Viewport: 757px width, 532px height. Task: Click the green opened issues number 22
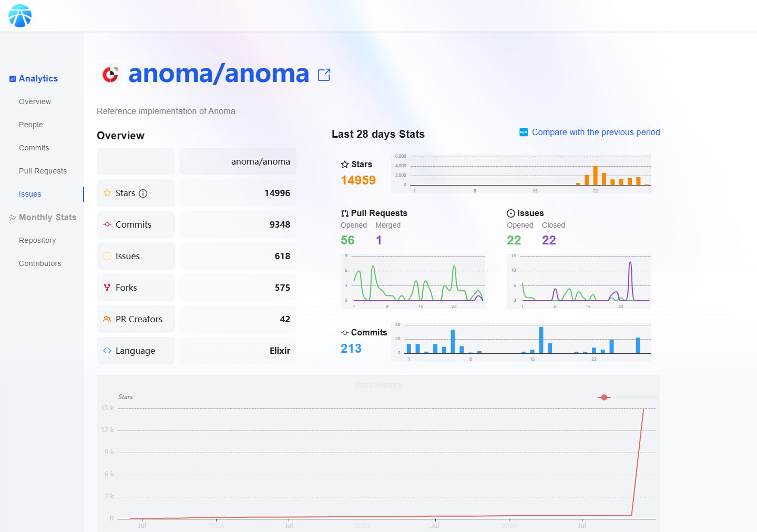tap(514, 240)
